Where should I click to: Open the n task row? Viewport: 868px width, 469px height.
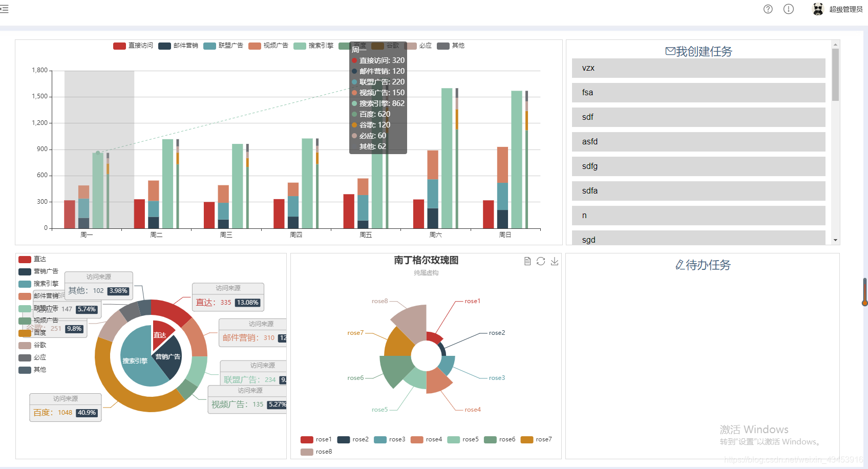(698, 216)
